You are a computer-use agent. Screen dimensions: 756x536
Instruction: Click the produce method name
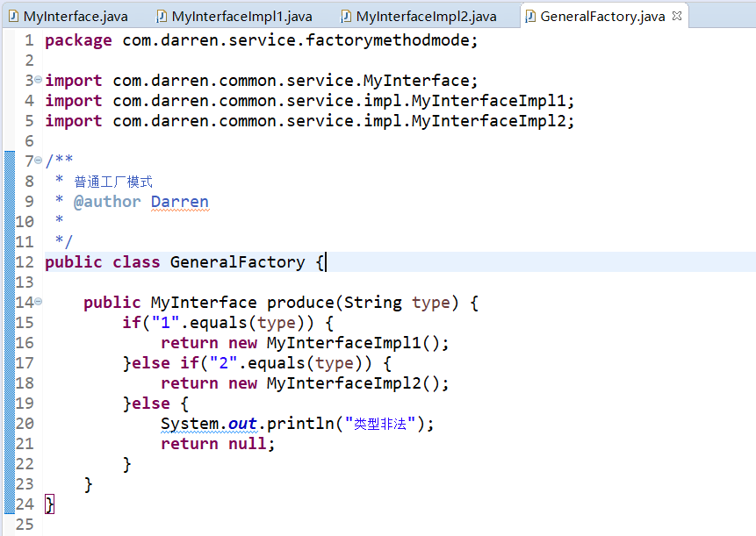pos(300,303)
